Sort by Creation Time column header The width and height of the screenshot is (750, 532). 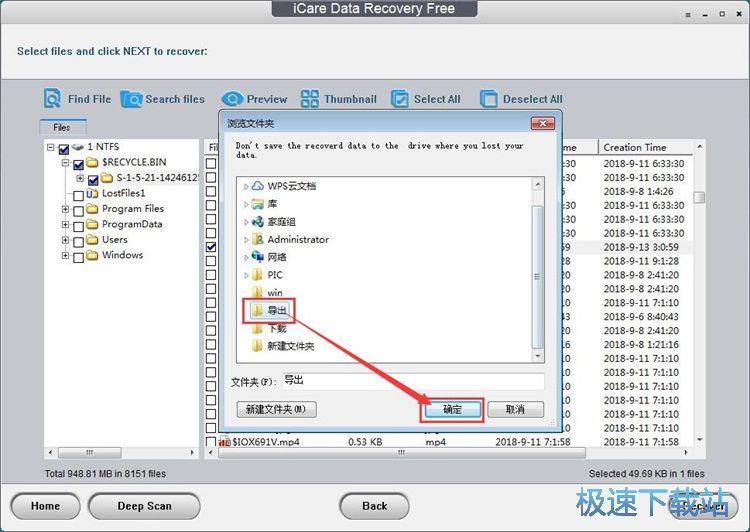[x=644, y=147]
